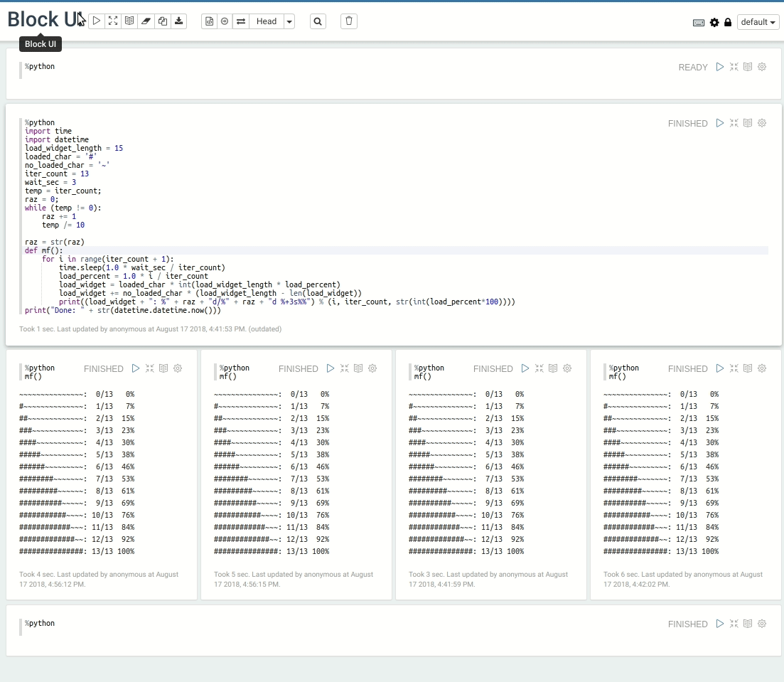Toggle output of the import time code paragraph
Viewport: 784px width, 682px height.
(x=748, y=123)
